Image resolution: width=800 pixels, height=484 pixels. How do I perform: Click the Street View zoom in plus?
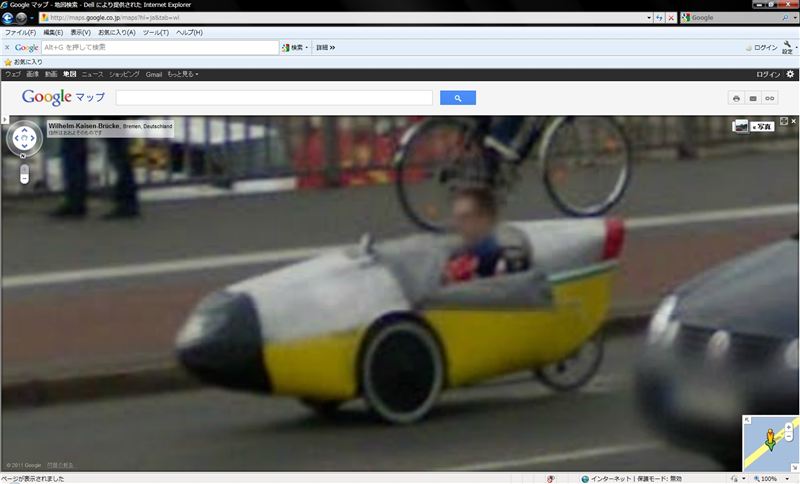point(24,169)
